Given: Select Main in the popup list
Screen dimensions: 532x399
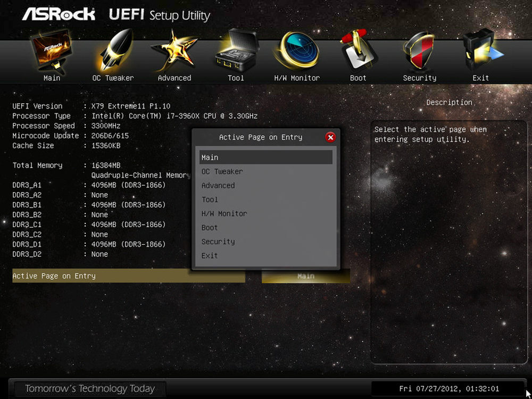Looking at the screenshot, I should click(265, 157).
